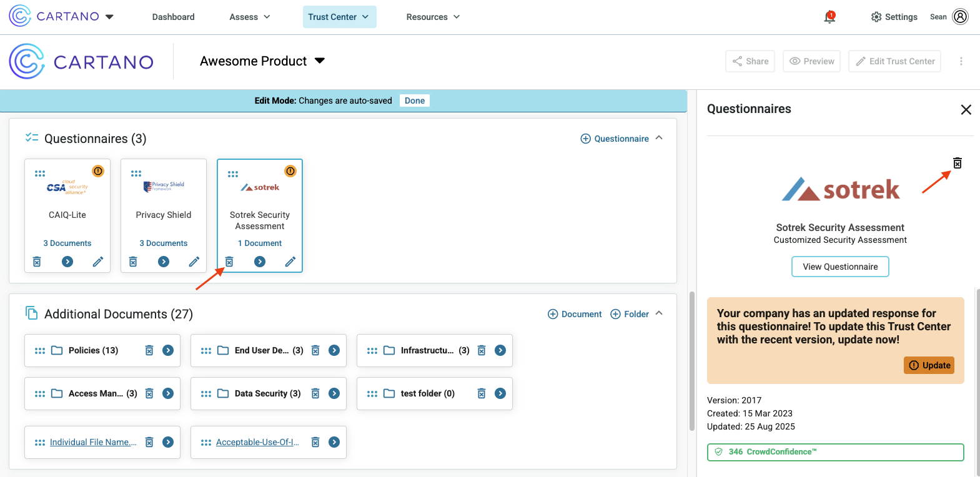Click 'Version: 2017' text
The image size is (980, 477).
coord(734,400)
